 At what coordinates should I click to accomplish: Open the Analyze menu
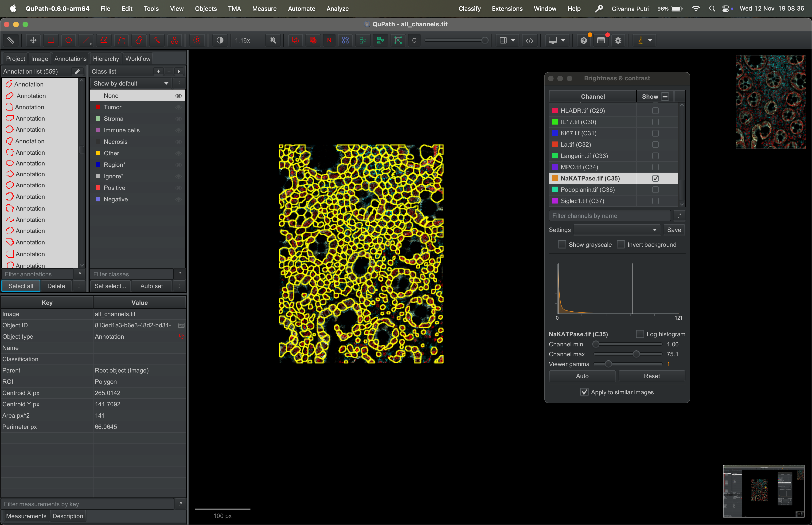point(337,8)
